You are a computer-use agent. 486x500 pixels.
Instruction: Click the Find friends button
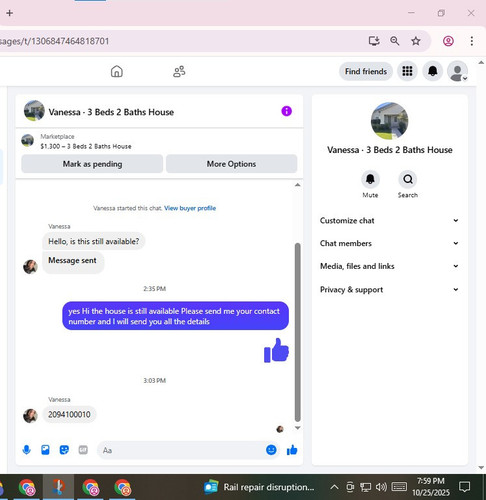coord(366,71)
